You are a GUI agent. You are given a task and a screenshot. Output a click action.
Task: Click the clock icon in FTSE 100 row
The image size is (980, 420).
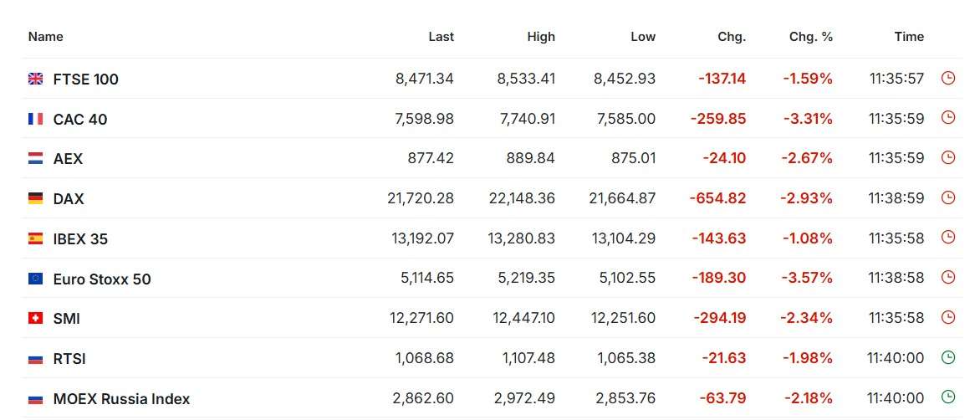pyautogui.click(x=948, y=78)
